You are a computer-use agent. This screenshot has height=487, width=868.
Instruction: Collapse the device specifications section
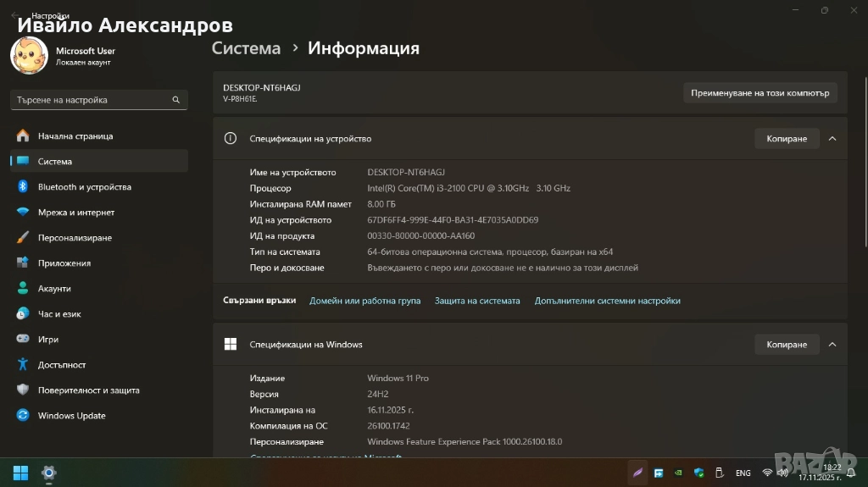(x=832, y=139)
